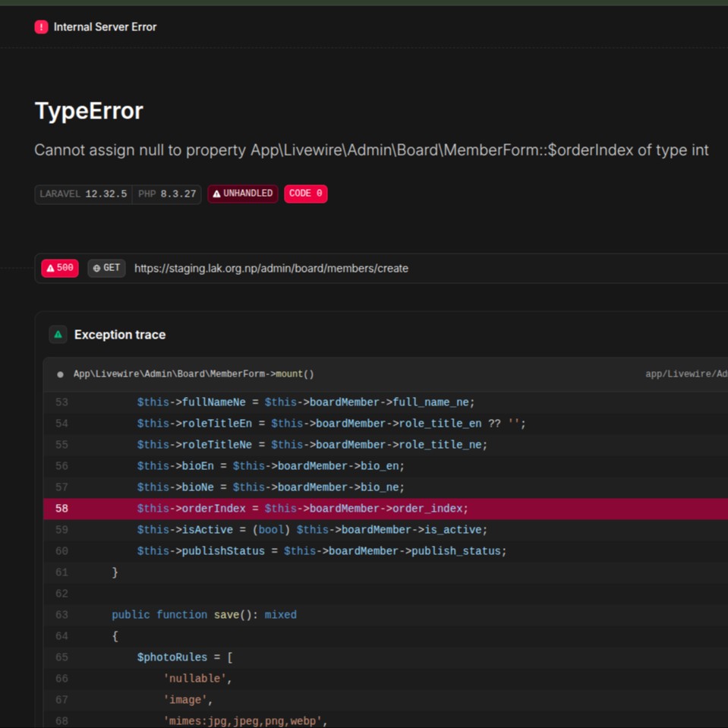Image resolution: width=728 pixels, height=728 pixels.
Task: Click the TypeError heading
Action: (89, 111)
